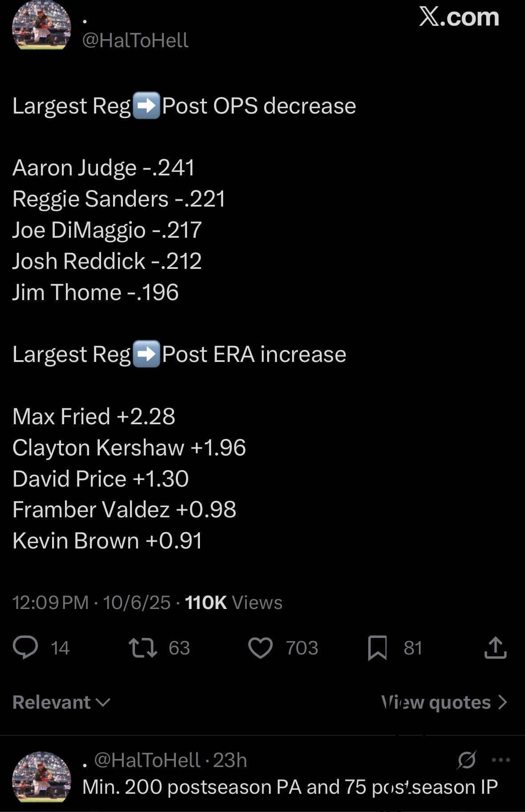Open the share upload icon
This screenshot has width=525, height=812.
click(x=495, y=648)
